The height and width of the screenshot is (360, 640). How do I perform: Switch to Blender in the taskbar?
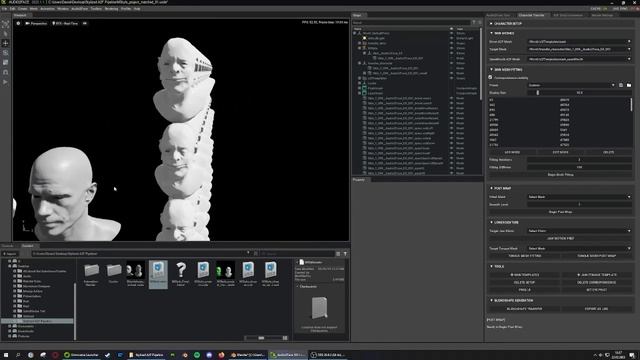[247, 355]
